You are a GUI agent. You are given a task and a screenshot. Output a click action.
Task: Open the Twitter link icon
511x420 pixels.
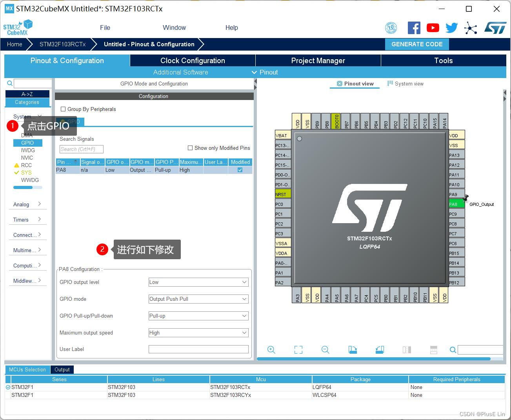click(452, 28)
